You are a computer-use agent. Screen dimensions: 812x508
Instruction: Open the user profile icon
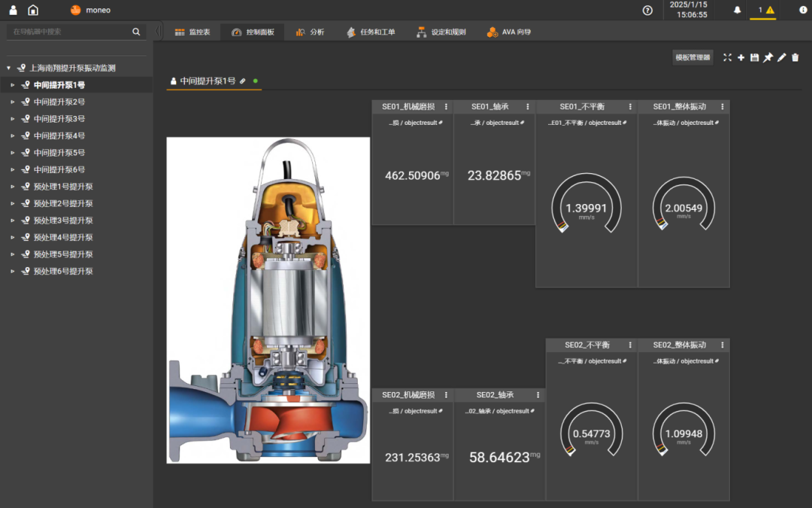tap(13, 10)
